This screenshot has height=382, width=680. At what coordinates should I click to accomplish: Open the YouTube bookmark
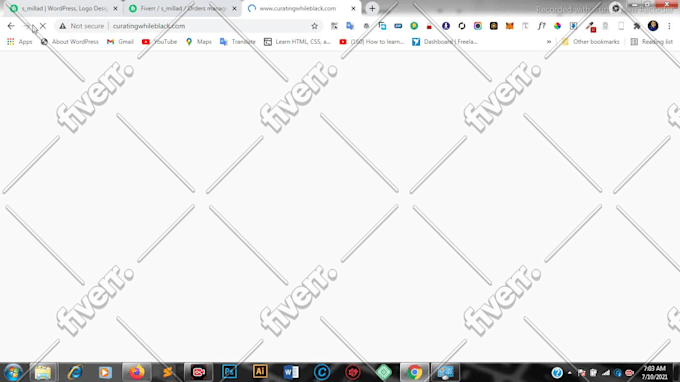pyautogui.click(x=159, y=42)
